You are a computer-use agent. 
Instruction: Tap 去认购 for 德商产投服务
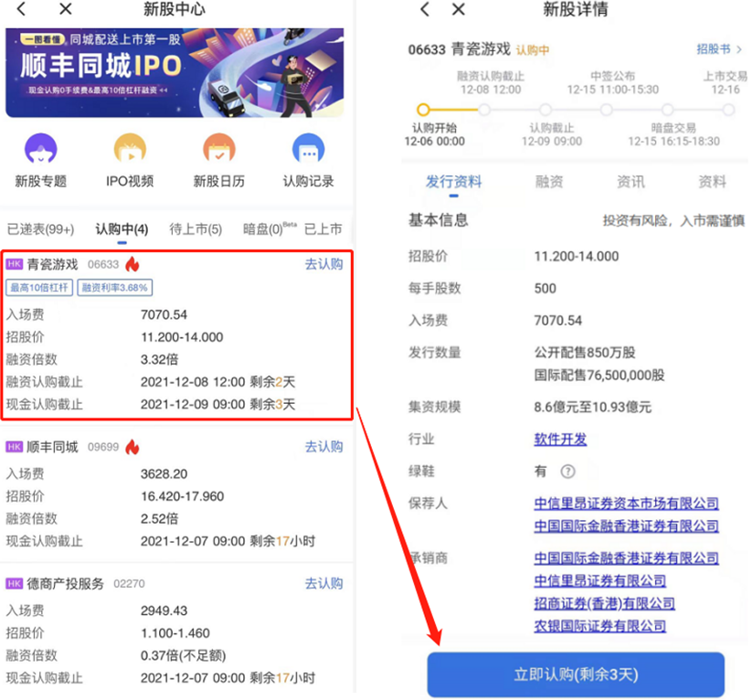324,584
